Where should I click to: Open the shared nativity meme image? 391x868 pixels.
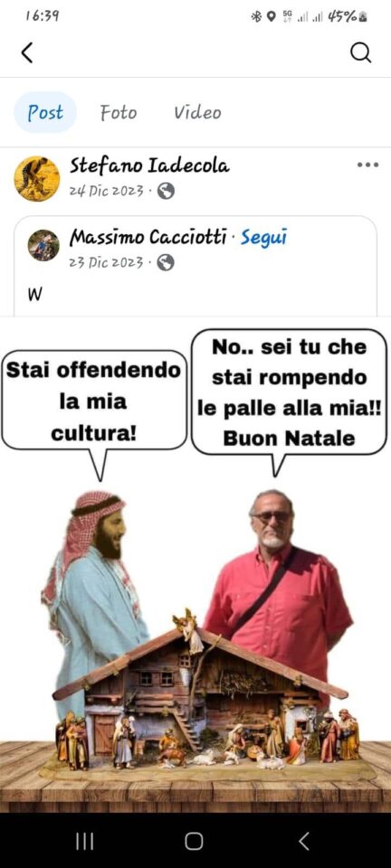pyautogui.click(x=195, y=564)
